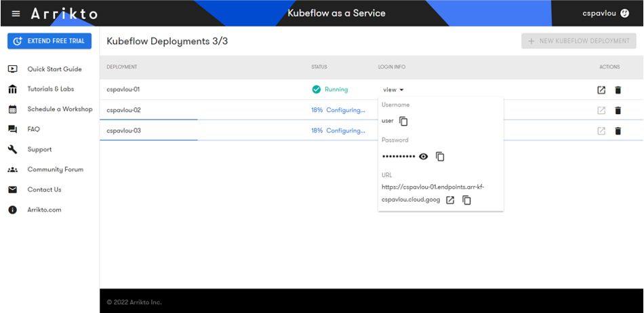Click the EXTEND FREE TRIAL button
644x313 pixels.
[49, 41]
